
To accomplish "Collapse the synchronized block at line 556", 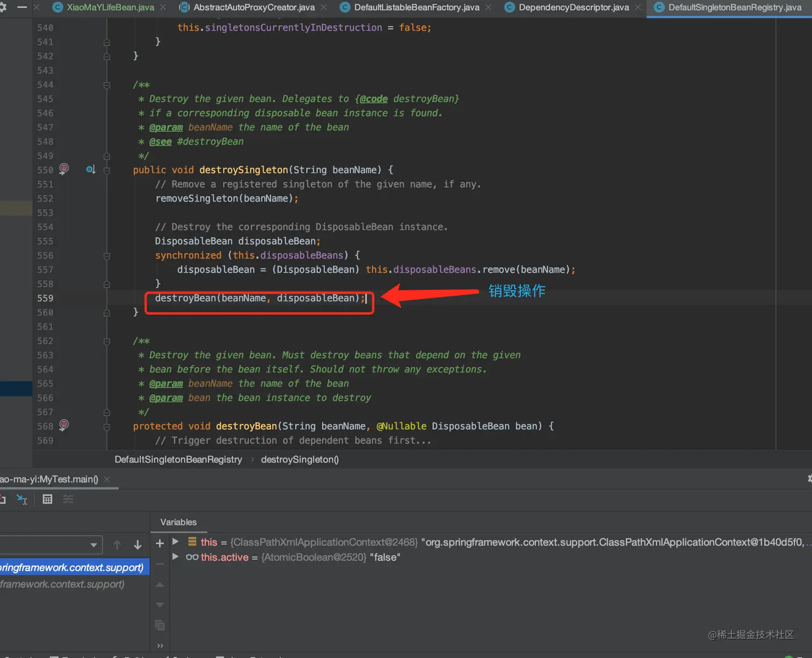I will click(x=107, y=257).
